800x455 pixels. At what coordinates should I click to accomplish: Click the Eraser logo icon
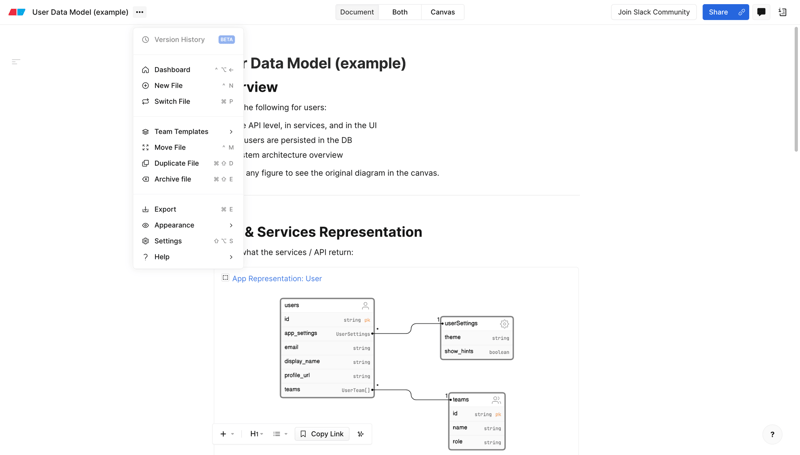point(17,12)
